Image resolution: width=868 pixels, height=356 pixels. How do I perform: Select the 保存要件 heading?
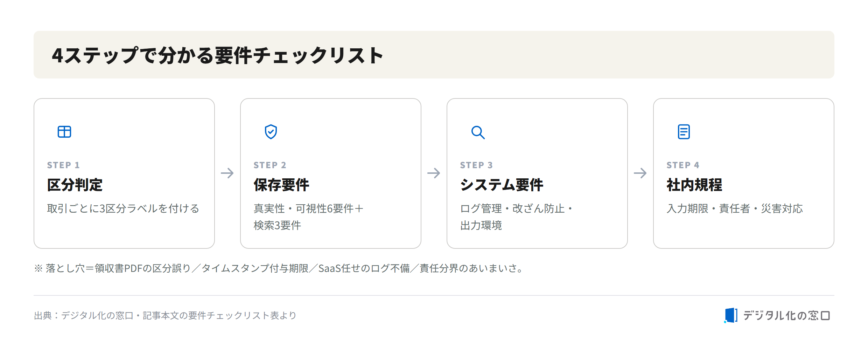tap(281, 185)
